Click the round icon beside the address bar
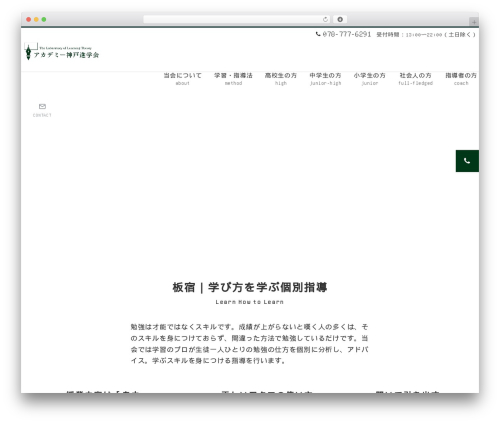Screen dimensions: 500x423 click(340, 19)
